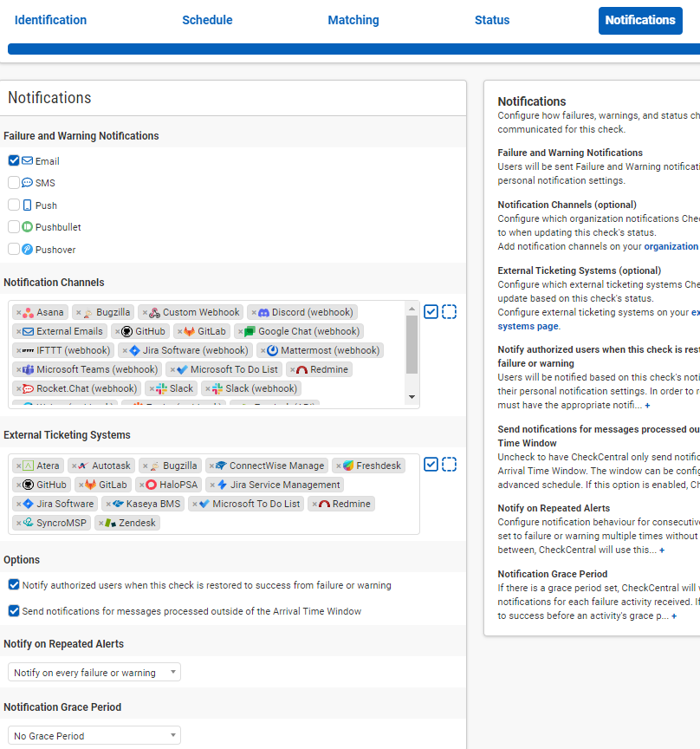Click the select-all icon beside Notification Channels
This screenshot has height=749, width=700.
[x=431, y=311]
